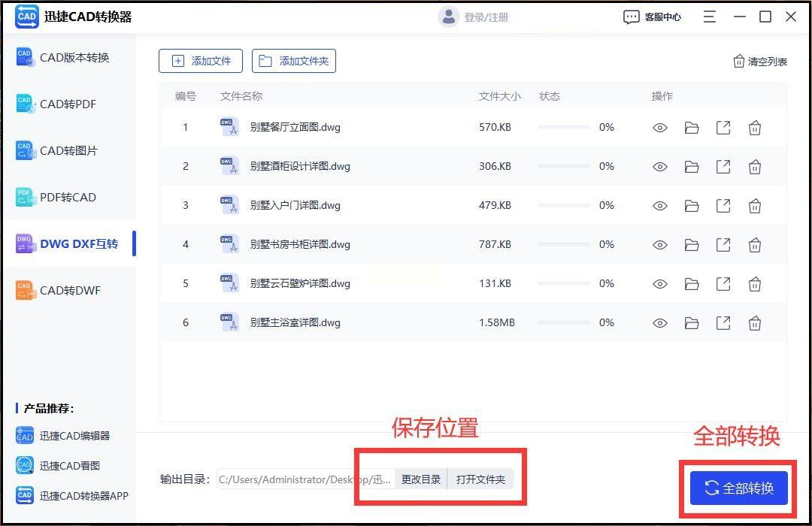
Task: Open 迅捷CAD看图 product recommendation
Action: tap(57, 465)
